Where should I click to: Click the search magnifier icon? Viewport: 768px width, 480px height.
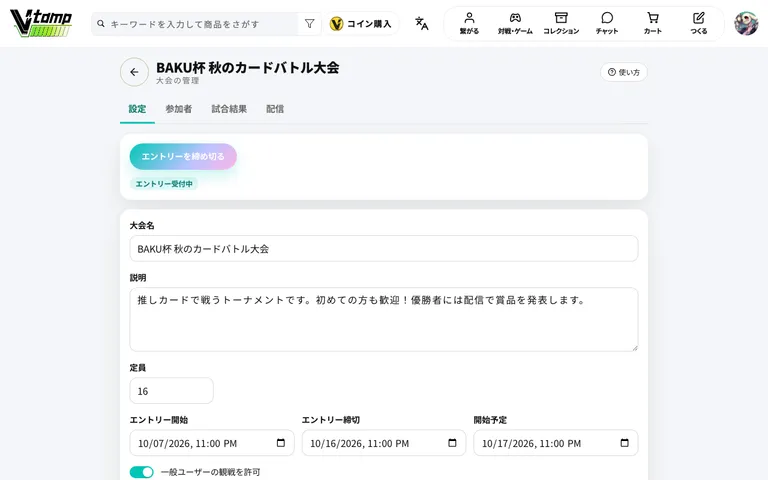tap(101, 24)
